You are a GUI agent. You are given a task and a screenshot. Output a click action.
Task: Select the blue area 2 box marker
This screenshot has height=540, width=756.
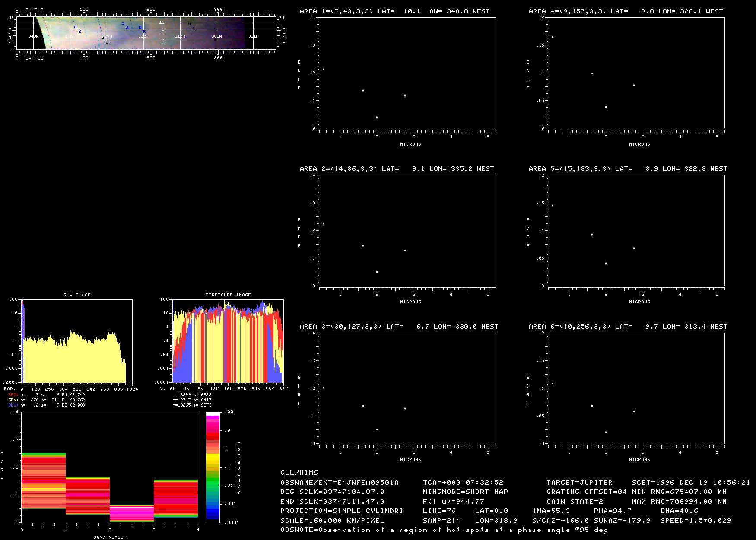tap(75, 27)
